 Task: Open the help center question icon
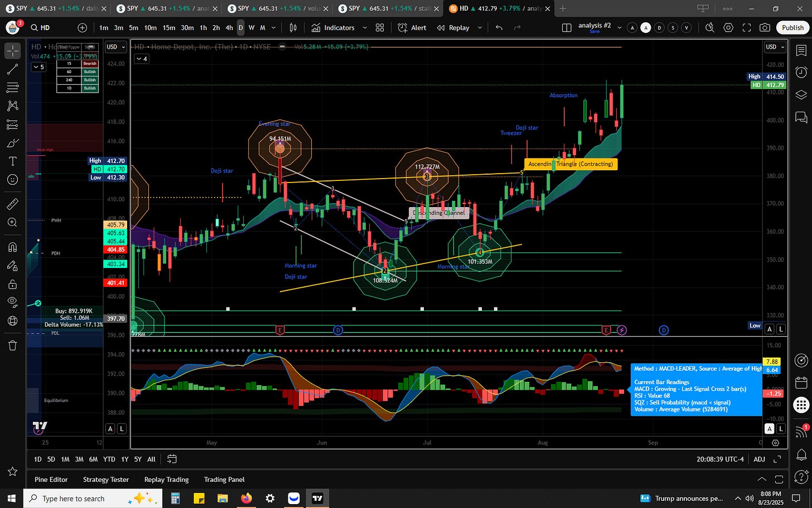point(801,478)
